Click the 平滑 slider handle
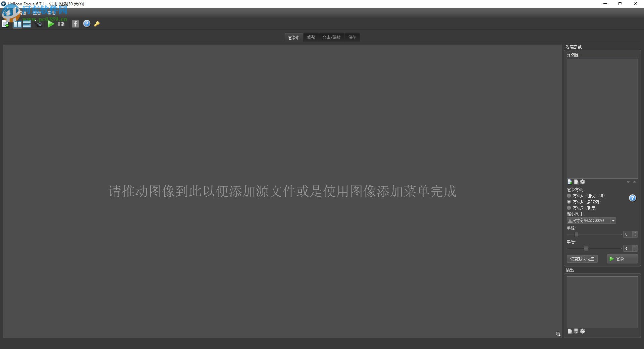Screen dimensions: 644x349 [x=586, y=248]
